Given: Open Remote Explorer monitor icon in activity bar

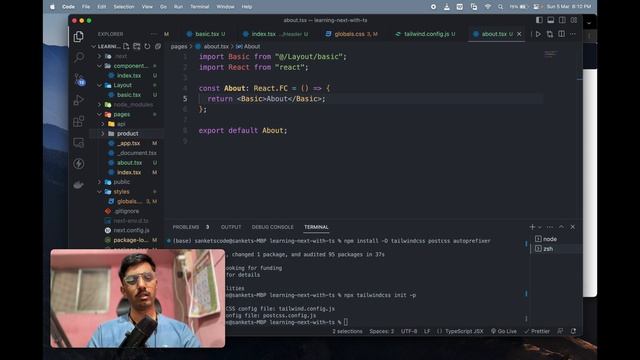Looking at the screenshot, I should [78, 142].
